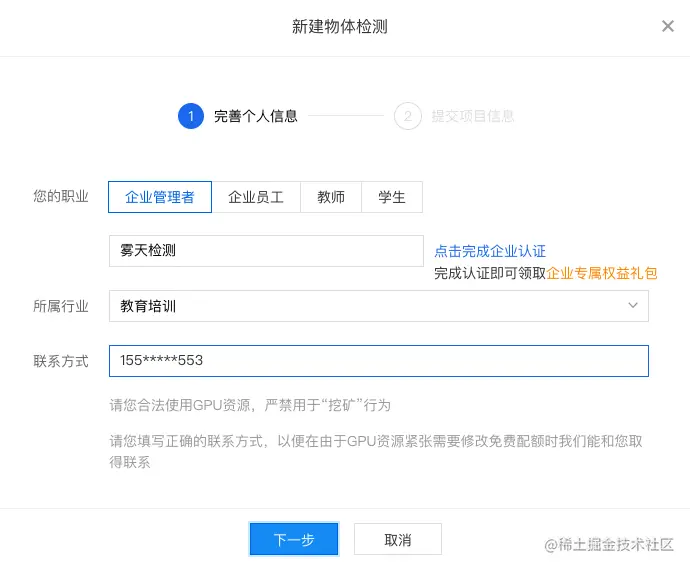Close the 新建物体检测 dialog
The height and width of the screenshot is (569, 690).
[668, 26]
